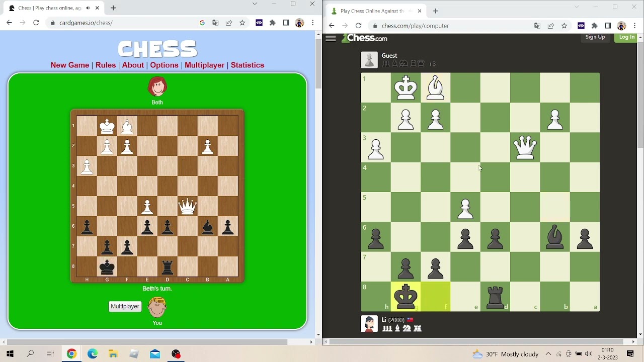Viewport: 644px width, 362px height.
Task: Open New Game on cardgames.io
Action: (x=70, y=65)
